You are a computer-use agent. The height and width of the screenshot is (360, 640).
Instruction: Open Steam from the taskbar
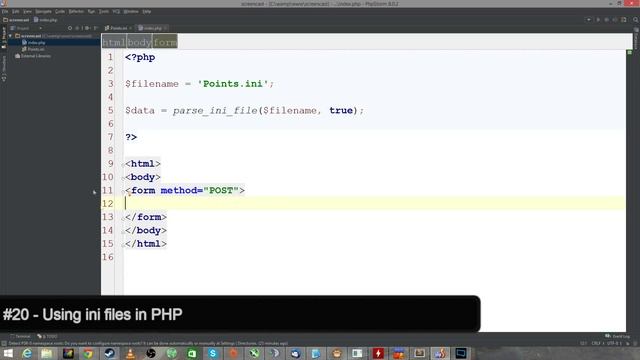[109, 353]
